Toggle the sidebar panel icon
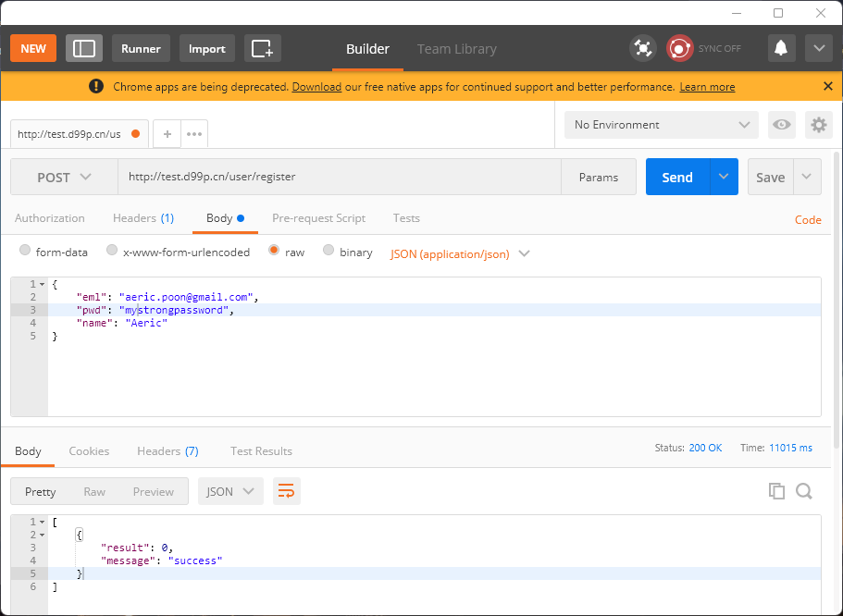The width and height of the screenshot is (843, 616). click(x=84, y=48)
